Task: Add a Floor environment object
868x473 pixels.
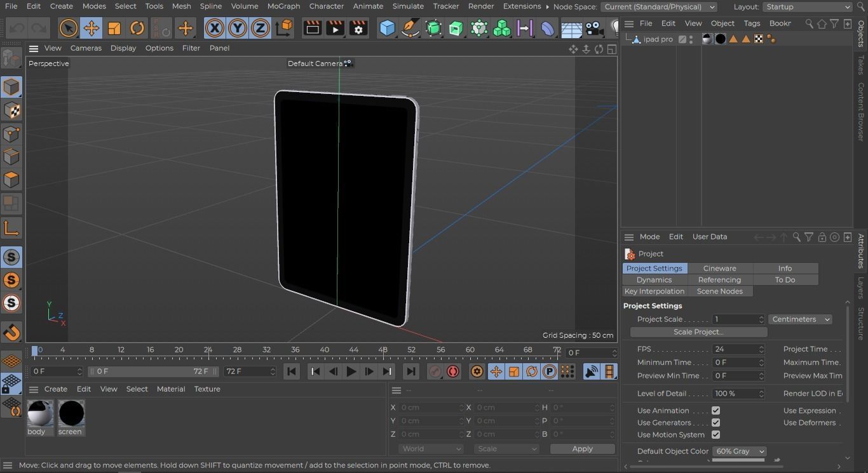Action: click(571, 28)
